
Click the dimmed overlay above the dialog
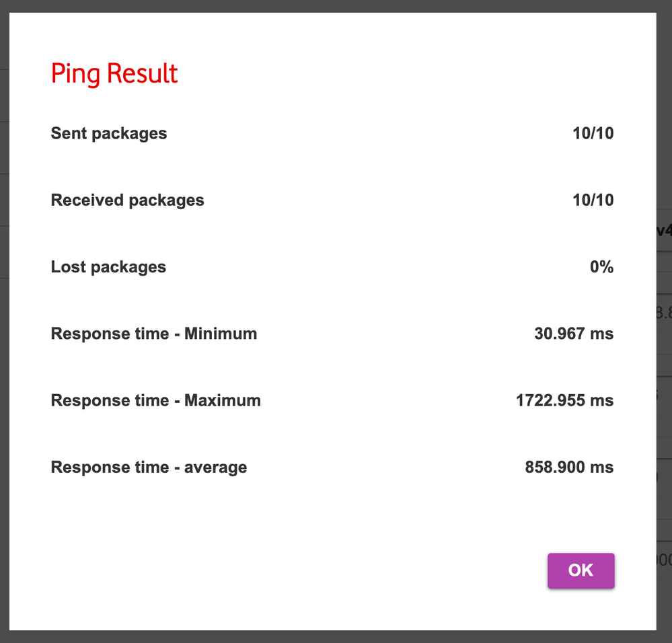pyautogui.click(x=336, y=6)
